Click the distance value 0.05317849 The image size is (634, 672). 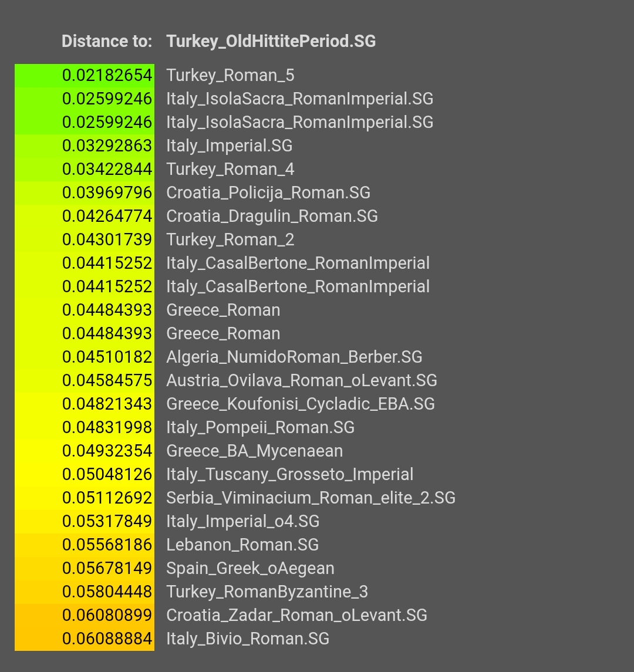[x=107, y=522]
